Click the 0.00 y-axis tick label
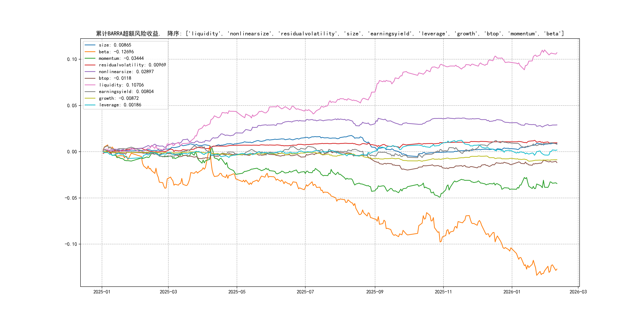Viewport: 644px width, 322px height. [72, 152]
